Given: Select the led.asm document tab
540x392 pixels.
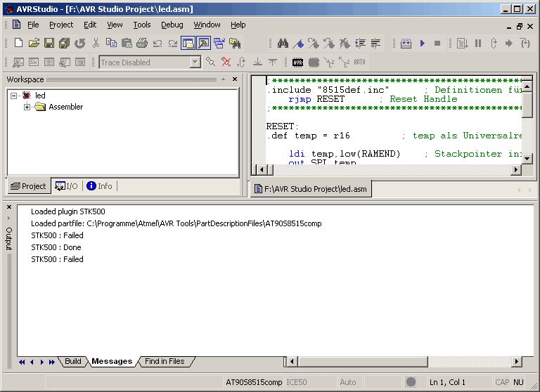Looking at the screenshot, I should [311, 189].
